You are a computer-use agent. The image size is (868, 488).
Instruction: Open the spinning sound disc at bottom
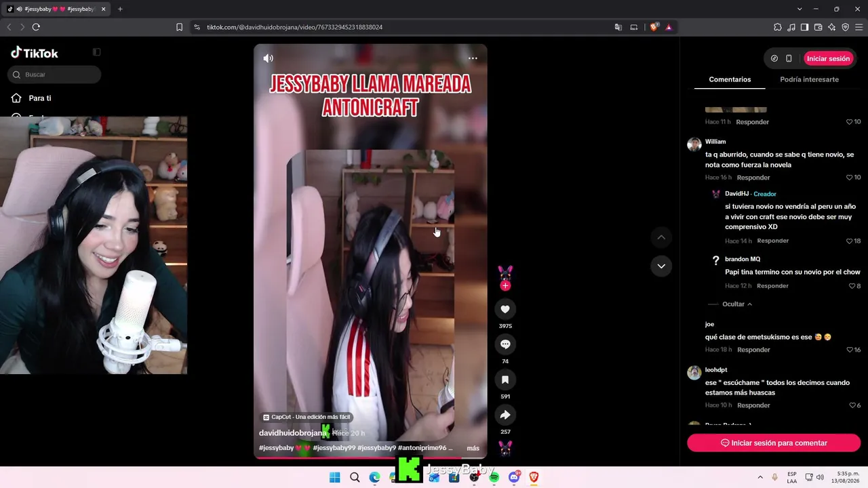(505, 449)
